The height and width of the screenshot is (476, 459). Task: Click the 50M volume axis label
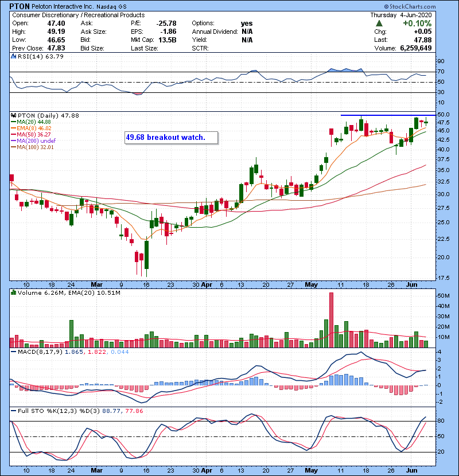444,296
